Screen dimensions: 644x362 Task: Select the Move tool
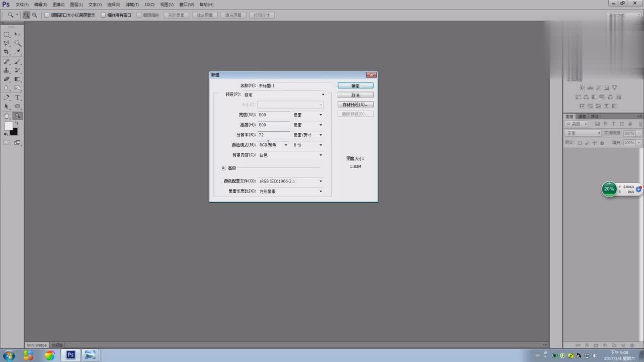pyautogui.click(x=18, y=34)
